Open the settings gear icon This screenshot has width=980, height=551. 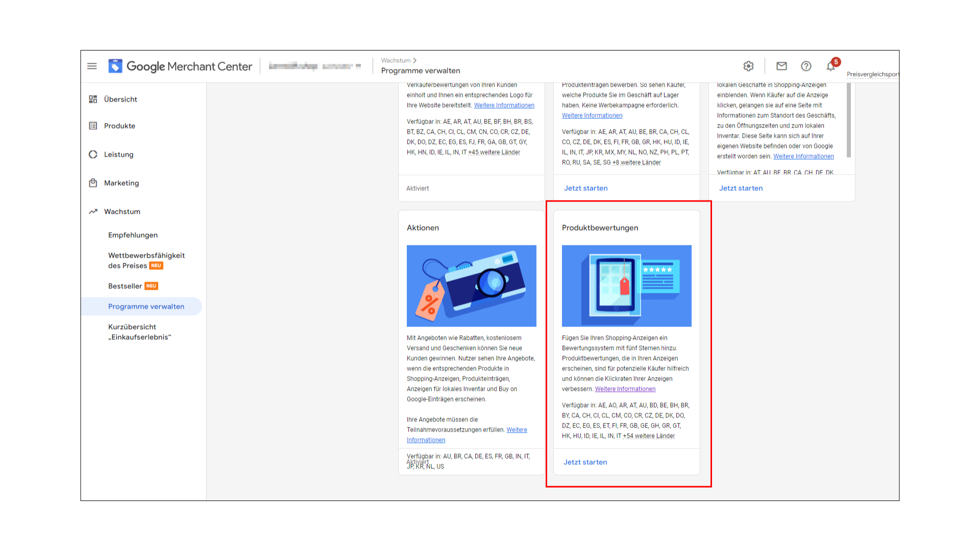coord(748,66)
